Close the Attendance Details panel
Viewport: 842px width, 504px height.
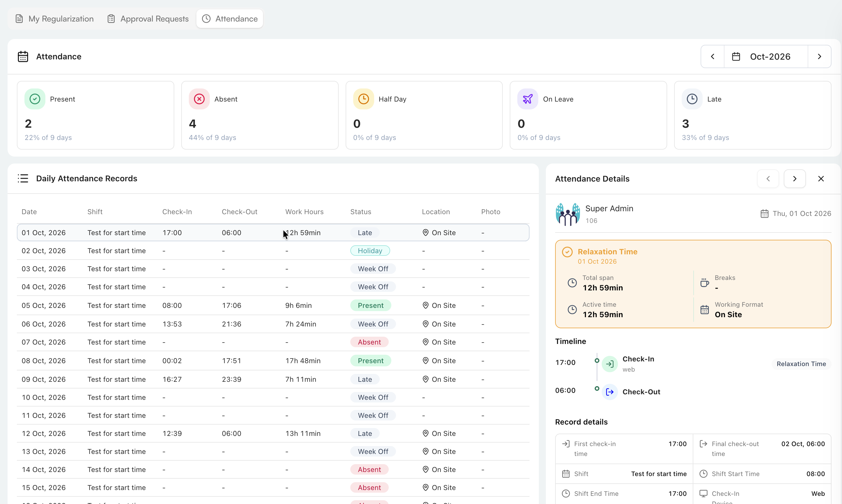click(821, 179)
